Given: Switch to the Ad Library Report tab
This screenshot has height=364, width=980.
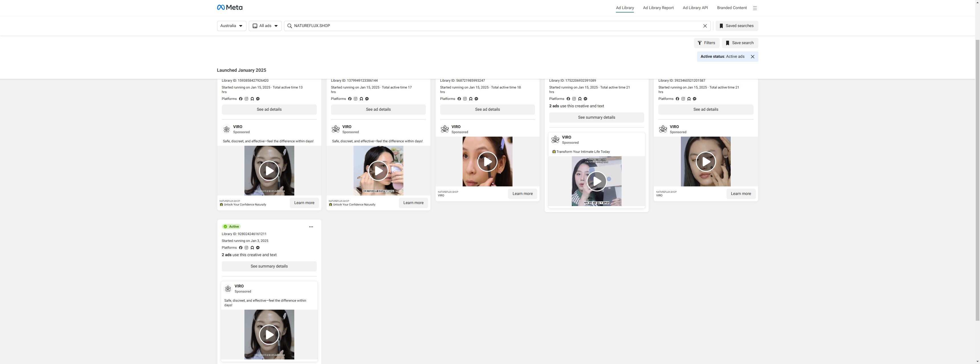Looking at the screenshot, I should coord(658,8).
